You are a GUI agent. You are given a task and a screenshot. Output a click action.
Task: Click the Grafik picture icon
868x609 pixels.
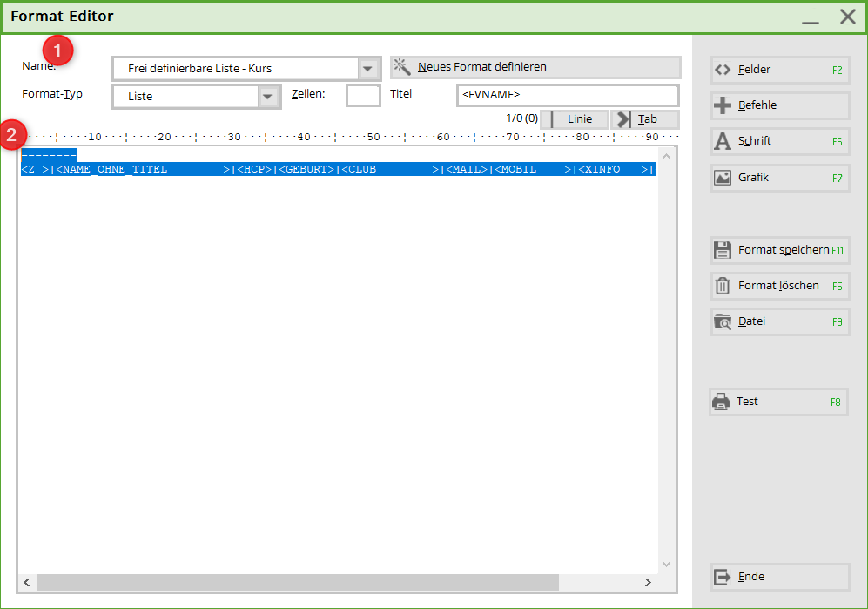pos(723,178)
